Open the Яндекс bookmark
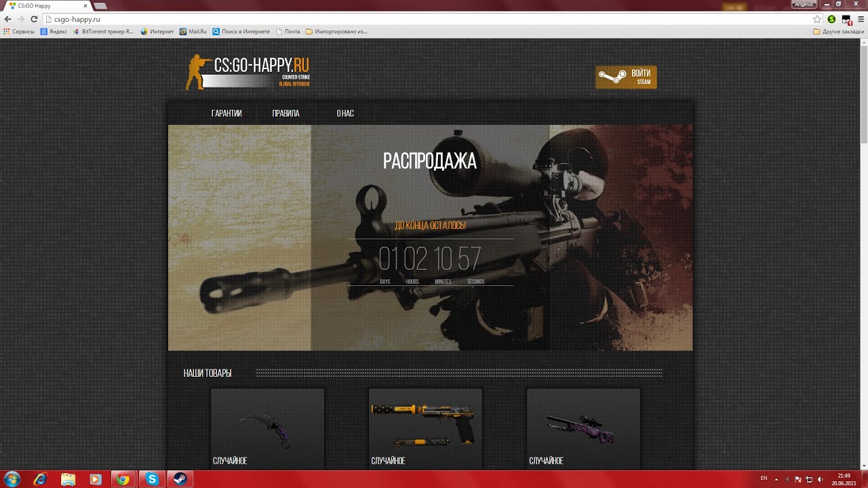Image resolution: width=868 pixels, height=488 pixels. [54, 31]
